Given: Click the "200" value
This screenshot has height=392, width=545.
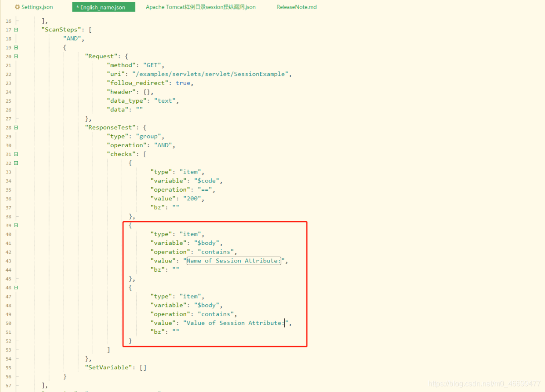Looking at the screenshot, I should click(x=192, y=198).
